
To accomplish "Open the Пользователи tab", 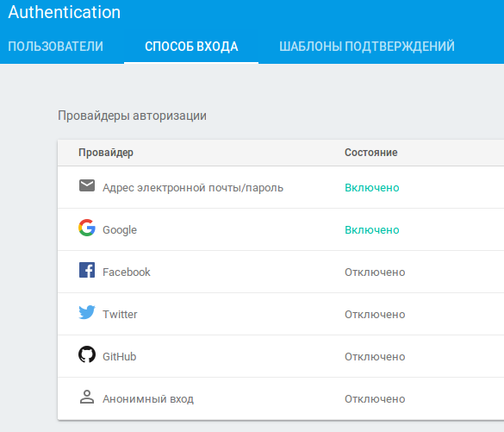I will [x=56, y=47].
